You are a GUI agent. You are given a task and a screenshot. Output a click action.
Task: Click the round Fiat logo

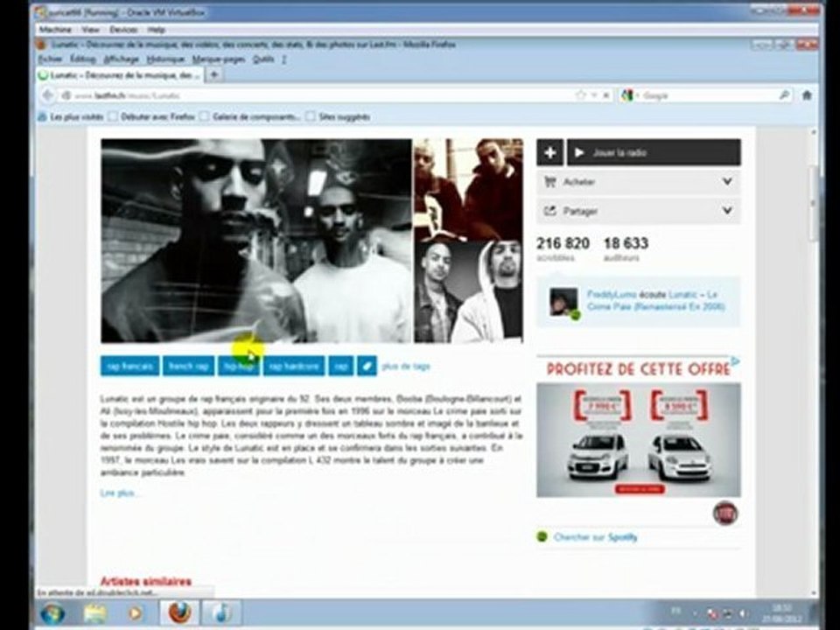725,513
